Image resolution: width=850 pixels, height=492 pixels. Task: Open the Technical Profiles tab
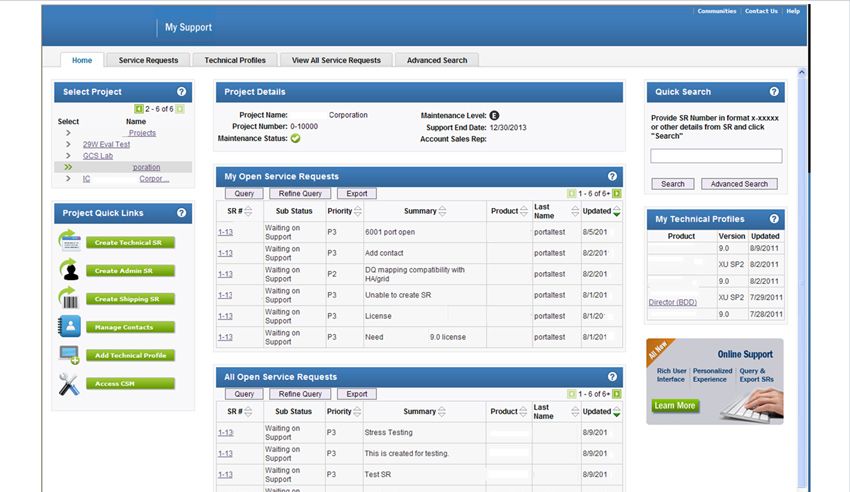pos(235,60)
